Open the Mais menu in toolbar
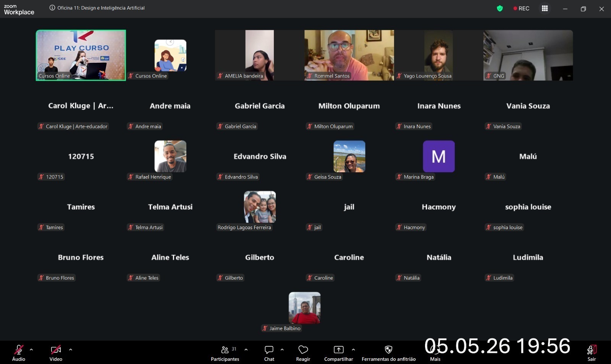Viewport: 611px width, 364px height. pos(435,353)
